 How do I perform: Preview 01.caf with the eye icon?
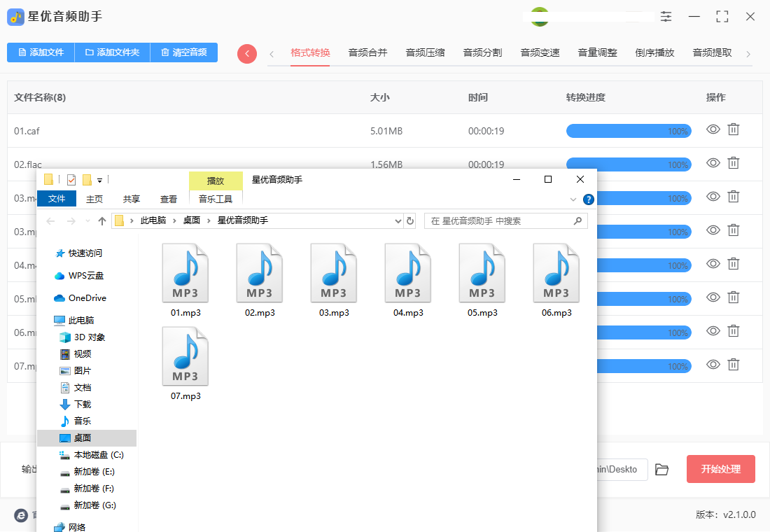[713, 129]
